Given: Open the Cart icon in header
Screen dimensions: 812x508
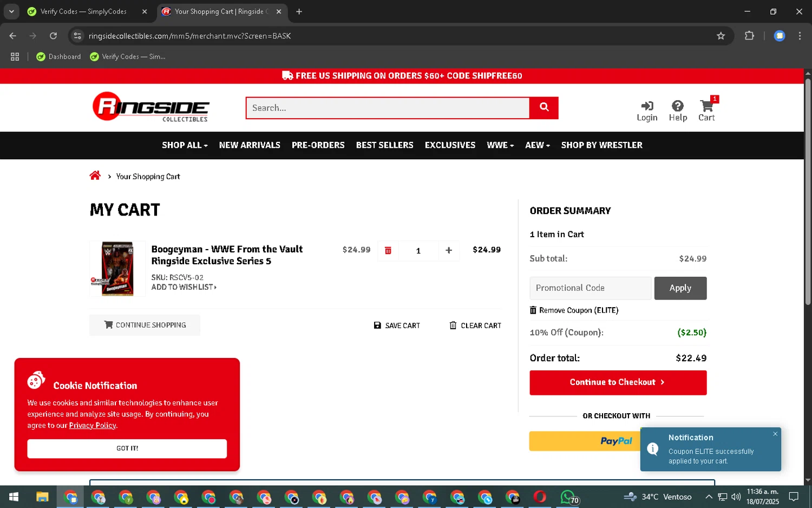Looking at the screenshot, I should [x=706, y=110].
